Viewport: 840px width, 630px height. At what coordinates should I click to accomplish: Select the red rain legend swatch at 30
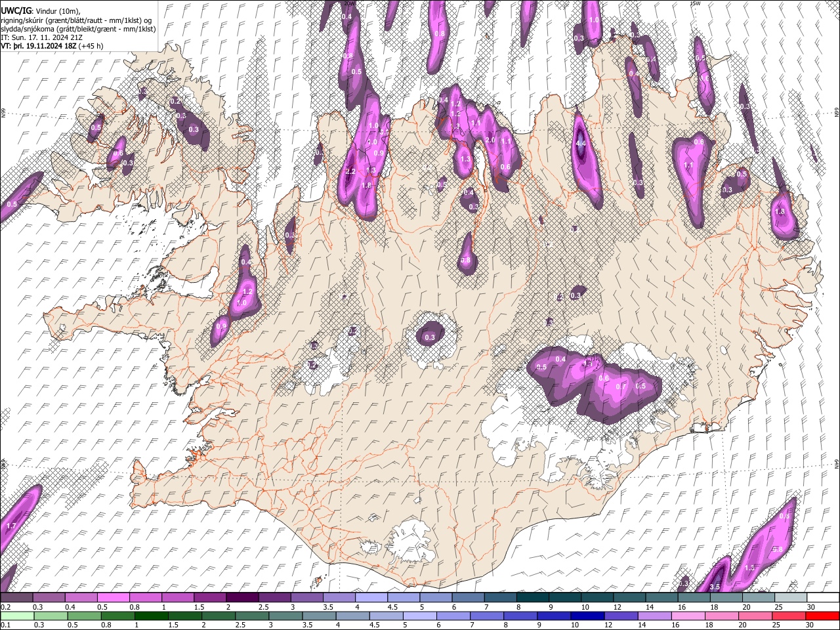pyautogui.click(x=822, y=616)
